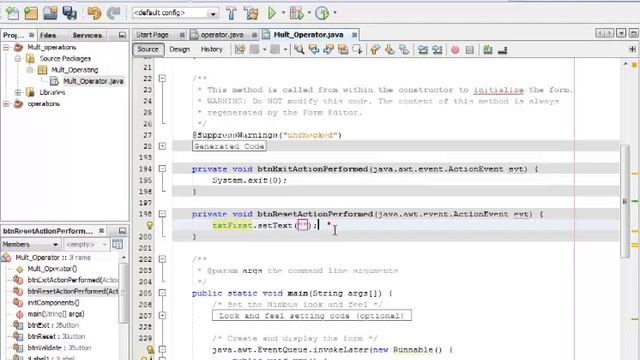Click the Find Selection magnifier icon
Image resolution: width=640 pixels, height=360 pixels.
coord(299,50)
